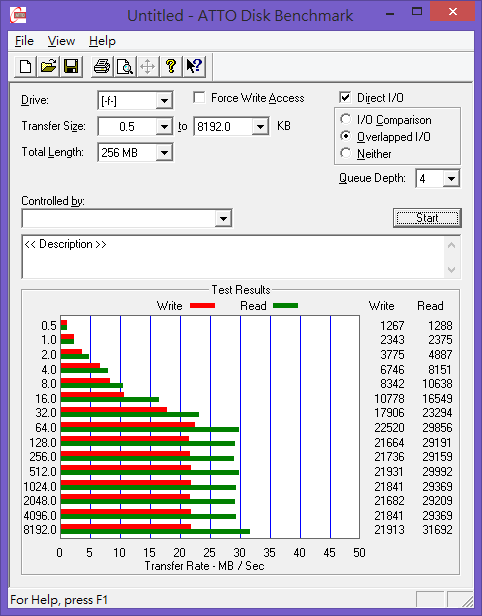Click the green Read legend swatch
482x616 pixels.
coord(286,305)
